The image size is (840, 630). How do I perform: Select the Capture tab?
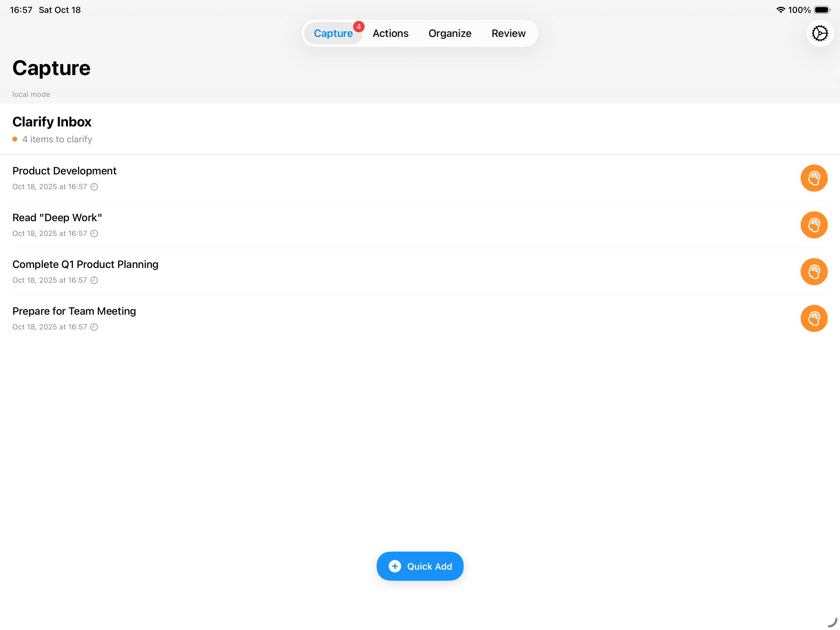333,34
